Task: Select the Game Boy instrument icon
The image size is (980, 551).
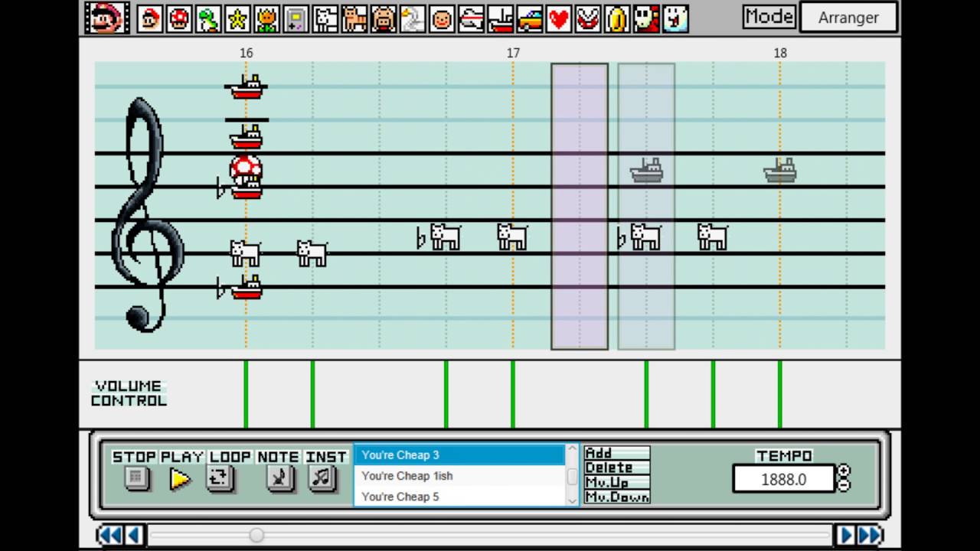Action: pyautogui.click(x=296, y=18)
